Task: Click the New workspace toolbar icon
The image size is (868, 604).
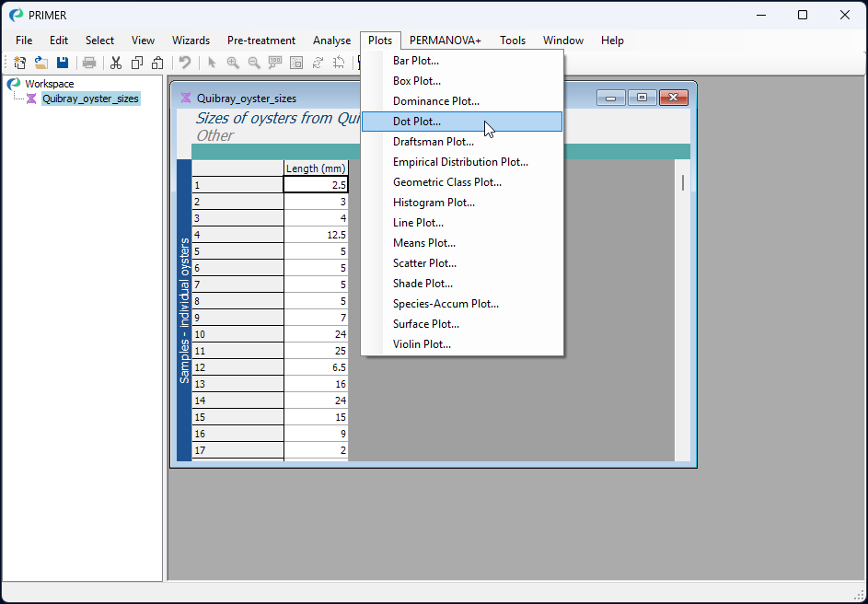Action: pyautogui.click(x=19, y=63)
